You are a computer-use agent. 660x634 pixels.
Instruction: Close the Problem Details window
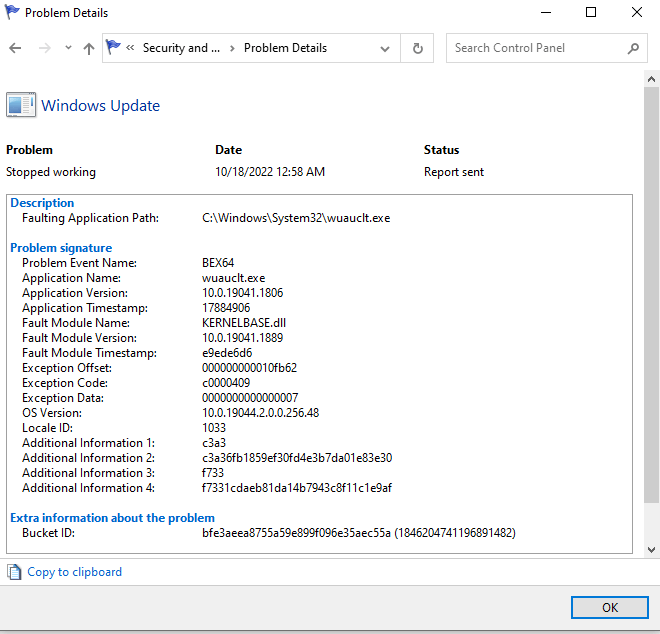click(637, 13)
